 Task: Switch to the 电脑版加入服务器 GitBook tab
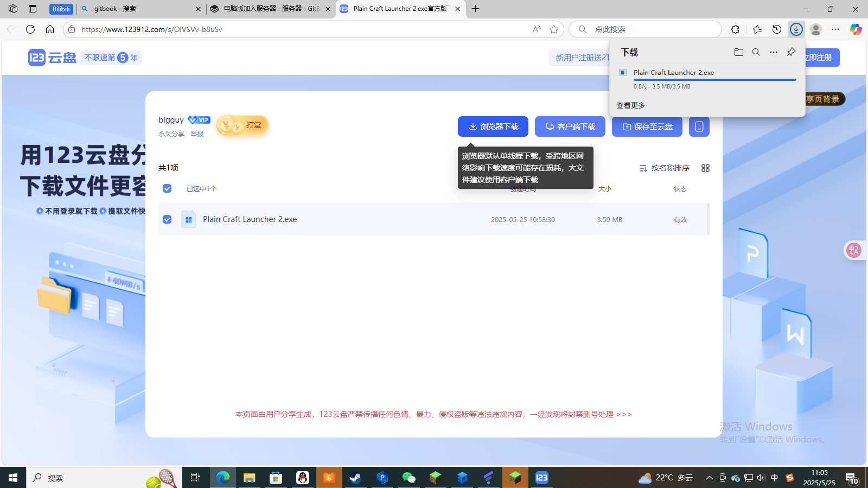click(270, 9)
